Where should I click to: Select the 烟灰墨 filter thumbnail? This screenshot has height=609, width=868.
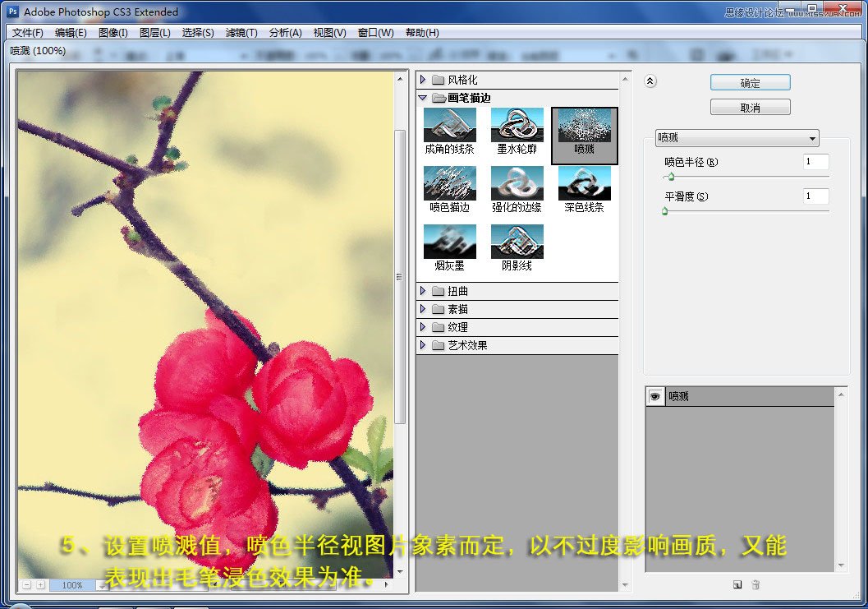click(x=449, y=242)
